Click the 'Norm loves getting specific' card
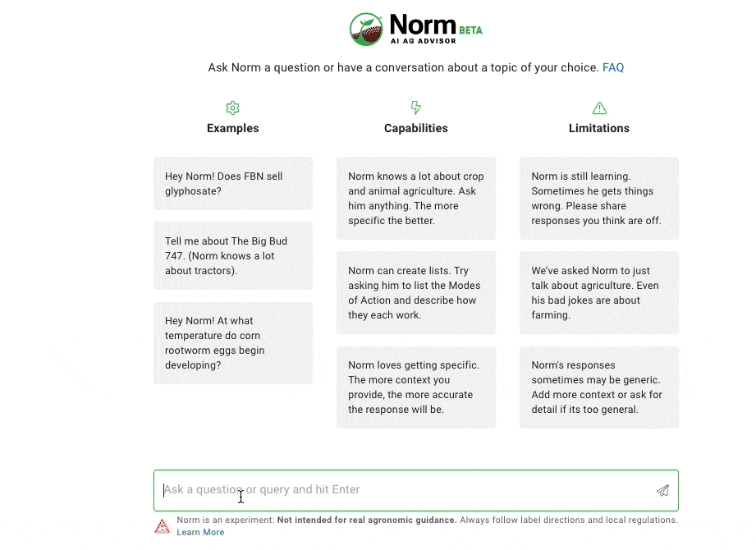756x550 pixels. tap(416, 387)
